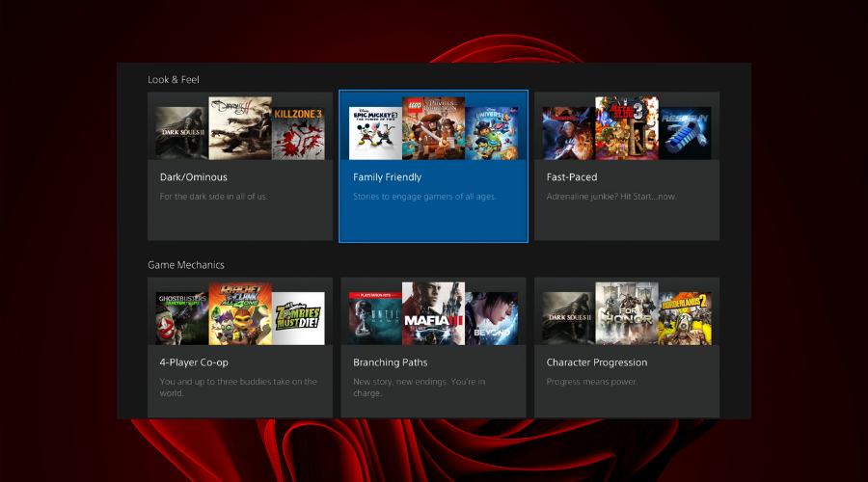Viewport: 868px width, 482px height.
Task: Open the Dark/Ominous category title
Action: tap(193, 177)
